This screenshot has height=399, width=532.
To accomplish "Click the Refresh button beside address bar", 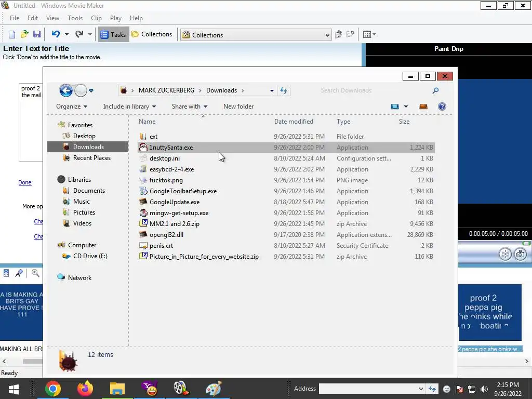I will pyautogui.click(x=284, y=90).
